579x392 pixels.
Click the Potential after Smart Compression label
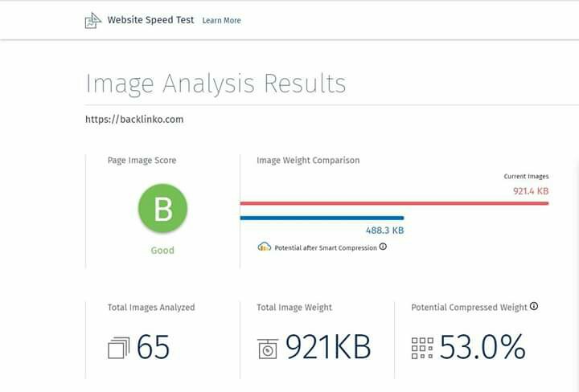326,248
